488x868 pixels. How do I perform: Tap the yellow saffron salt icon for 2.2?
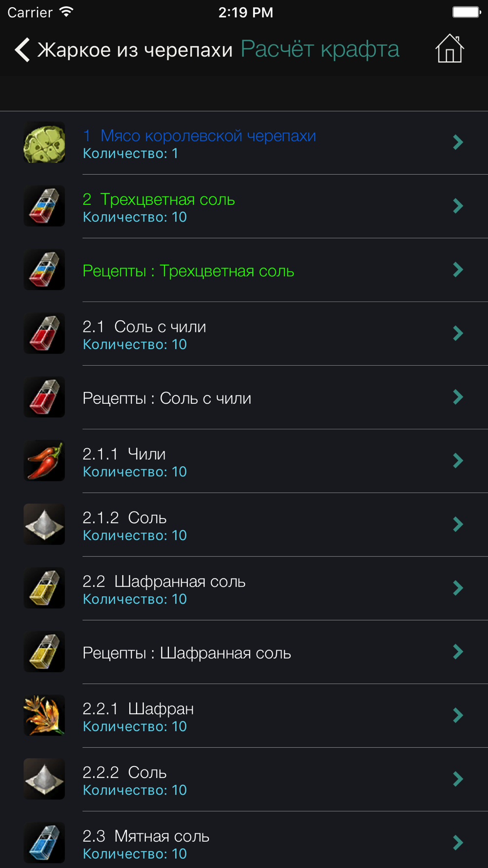44,588
